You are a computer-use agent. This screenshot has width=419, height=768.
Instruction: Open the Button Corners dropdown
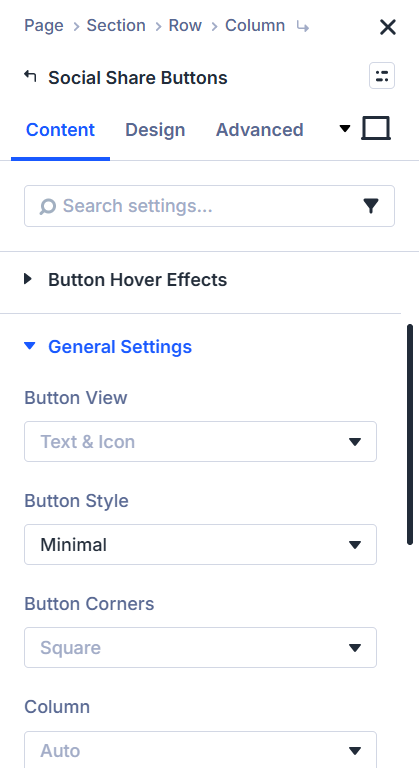[200, 647]
